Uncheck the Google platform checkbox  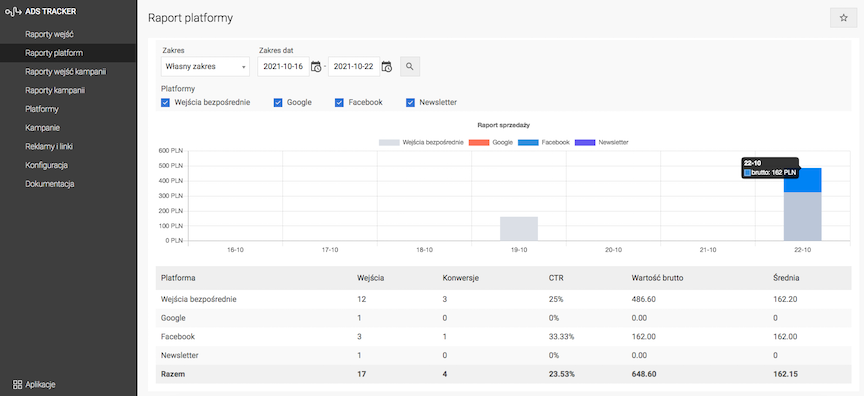point(278,102)
